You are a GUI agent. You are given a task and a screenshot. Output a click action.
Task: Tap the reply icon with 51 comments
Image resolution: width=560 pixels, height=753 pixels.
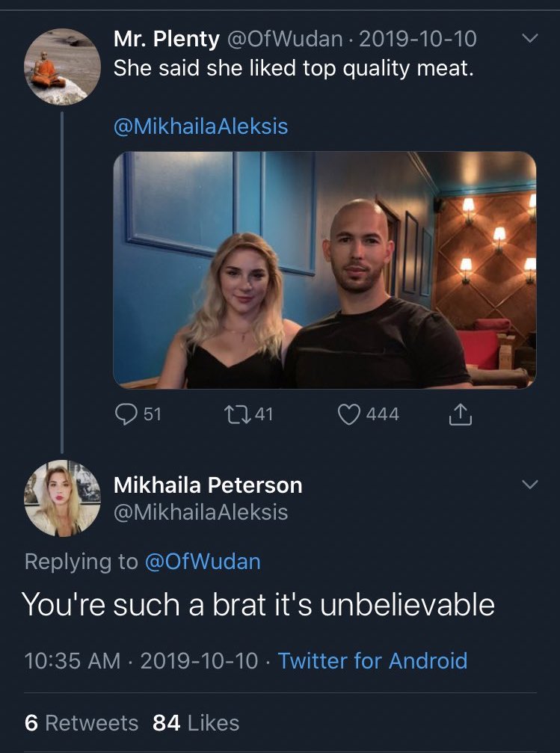126,414
